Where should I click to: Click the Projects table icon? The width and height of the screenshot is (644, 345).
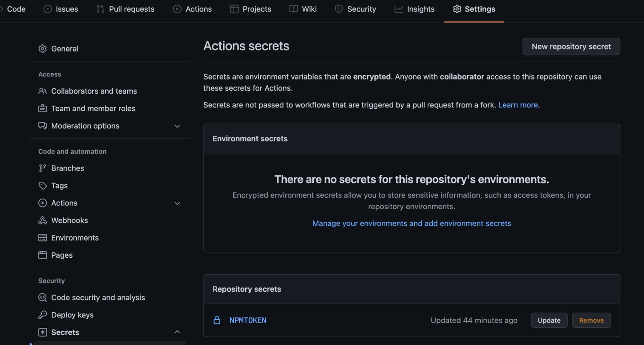[x=234, y=9]
